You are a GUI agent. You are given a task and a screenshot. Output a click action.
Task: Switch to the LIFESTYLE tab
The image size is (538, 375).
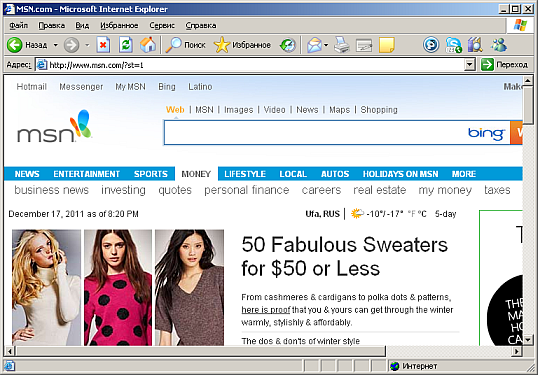(245, 174)
